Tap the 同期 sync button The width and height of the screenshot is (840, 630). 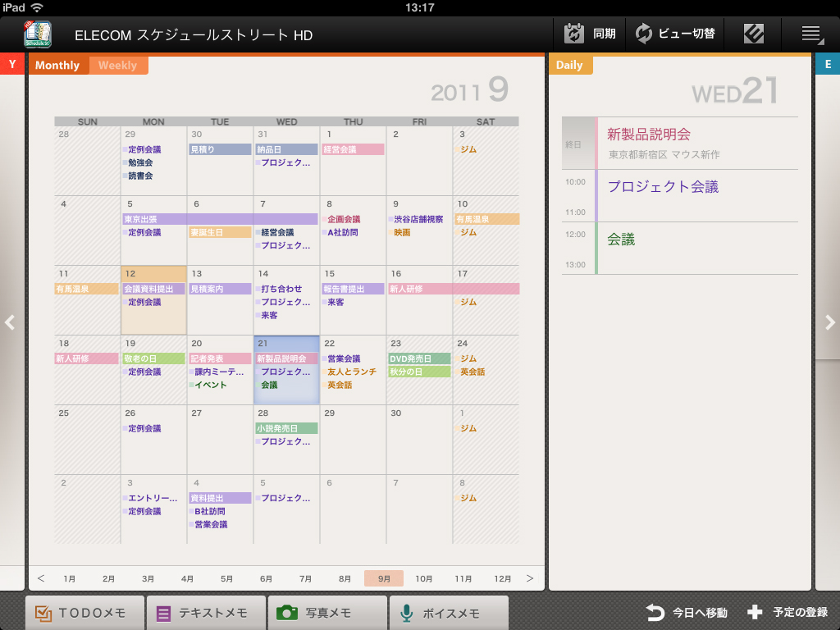(590, 34)
